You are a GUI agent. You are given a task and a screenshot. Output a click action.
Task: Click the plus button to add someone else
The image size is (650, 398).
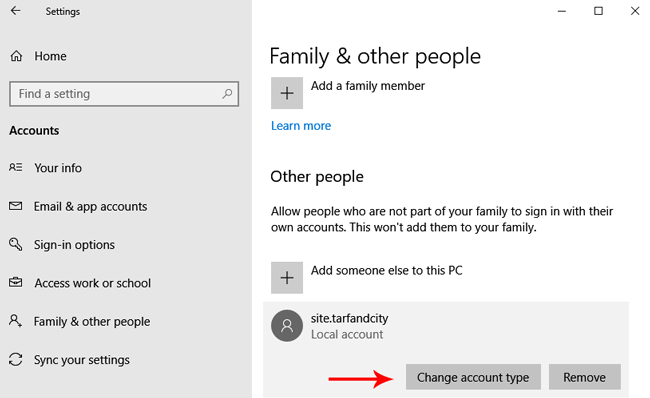pos(287,278)
